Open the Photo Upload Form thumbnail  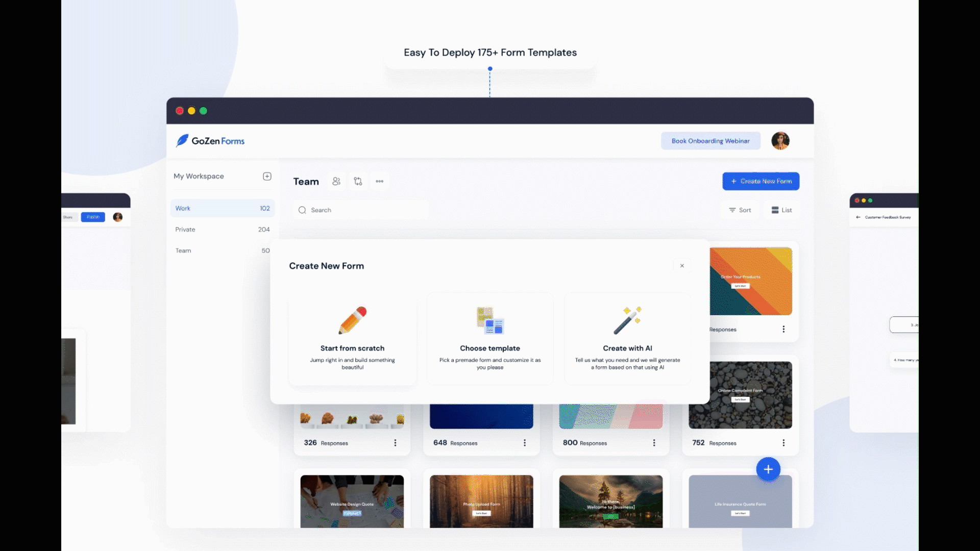481,502
